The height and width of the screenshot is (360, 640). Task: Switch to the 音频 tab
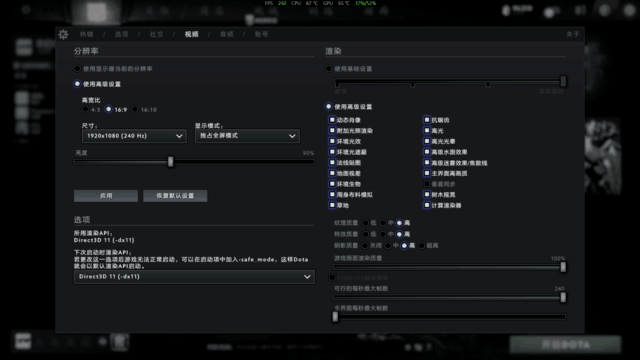pos(227,34)
